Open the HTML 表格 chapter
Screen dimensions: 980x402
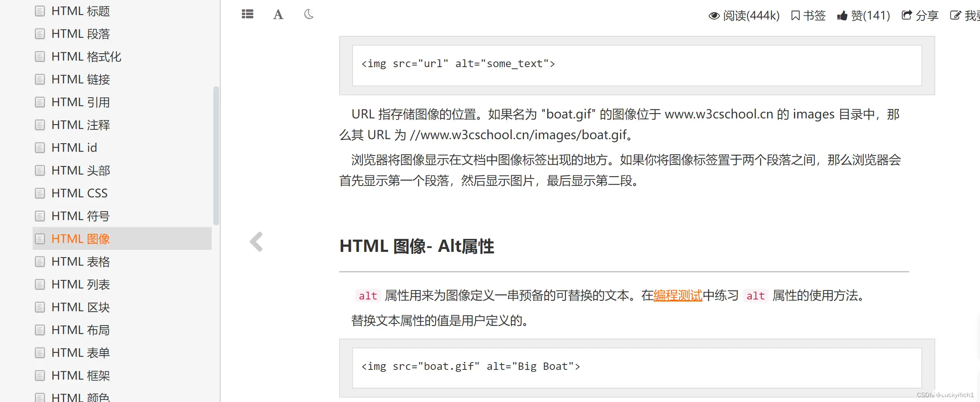point(81,262)
